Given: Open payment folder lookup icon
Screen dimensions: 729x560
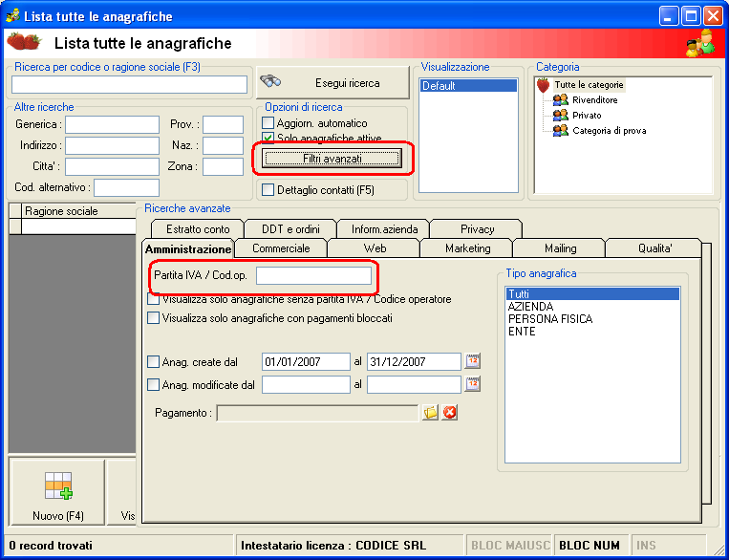Looking at the screenshot, I should click(x=431, y=412).
